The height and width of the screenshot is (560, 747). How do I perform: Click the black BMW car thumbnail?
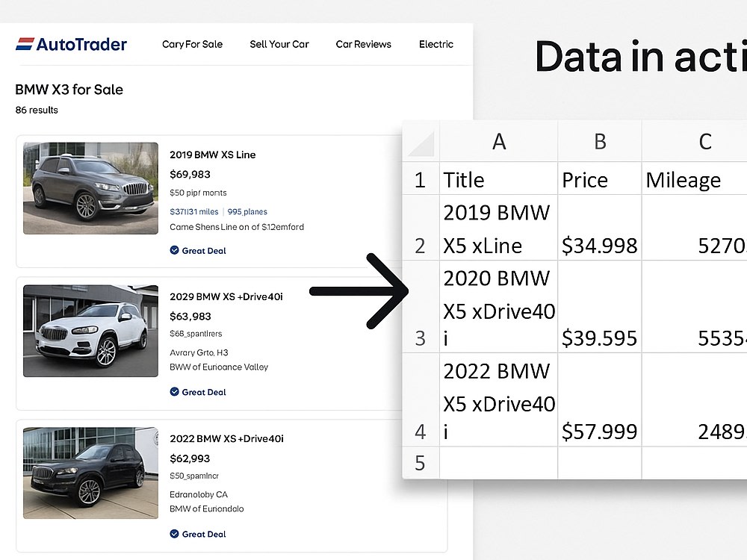[90, 473]
